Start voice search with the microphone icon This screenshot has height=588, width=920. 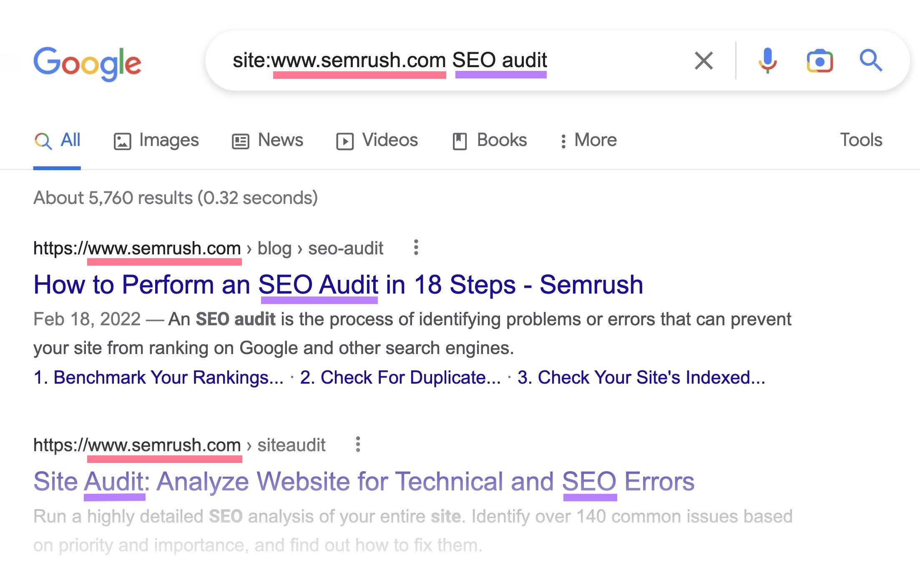[767, 60]
